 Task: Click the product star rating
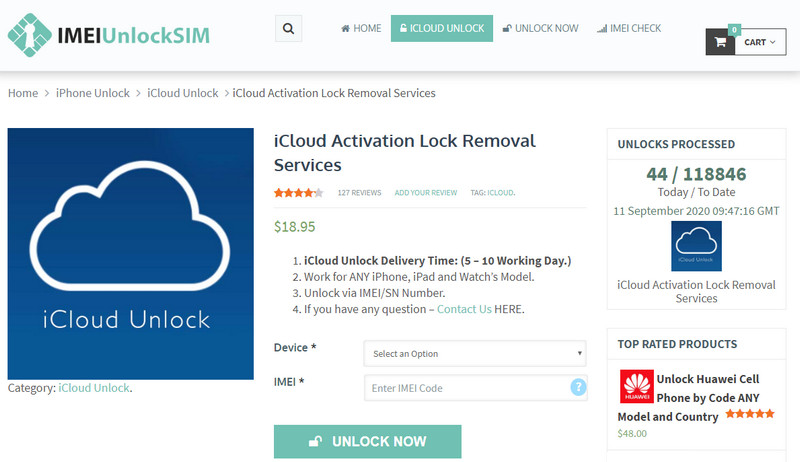[298, 192]
